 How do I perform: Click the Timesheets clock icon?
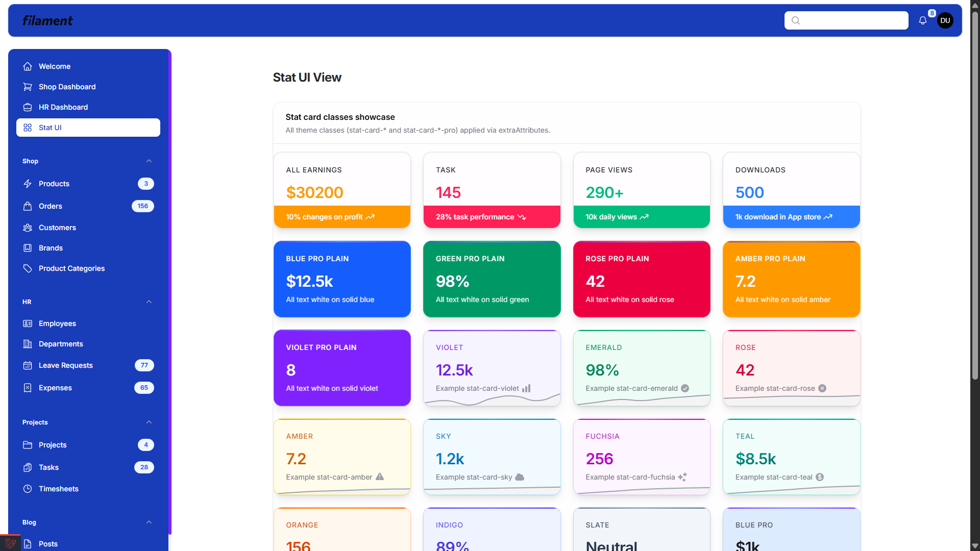28,489
